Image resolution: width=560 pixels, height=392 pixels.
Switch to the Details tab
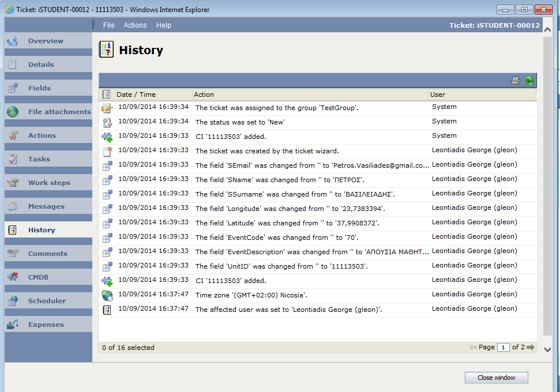(x=48, y=64)
